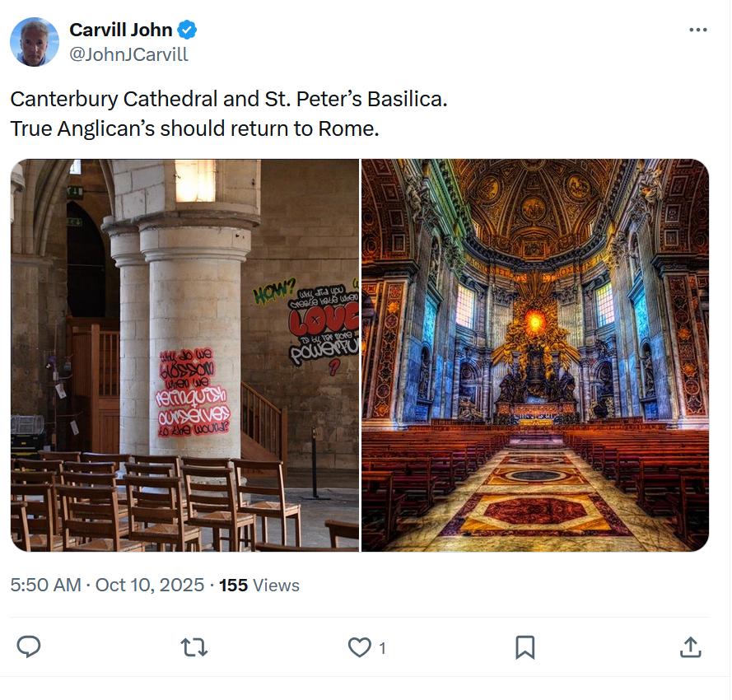Like the tweet with the heart icon

pos(360,647)
